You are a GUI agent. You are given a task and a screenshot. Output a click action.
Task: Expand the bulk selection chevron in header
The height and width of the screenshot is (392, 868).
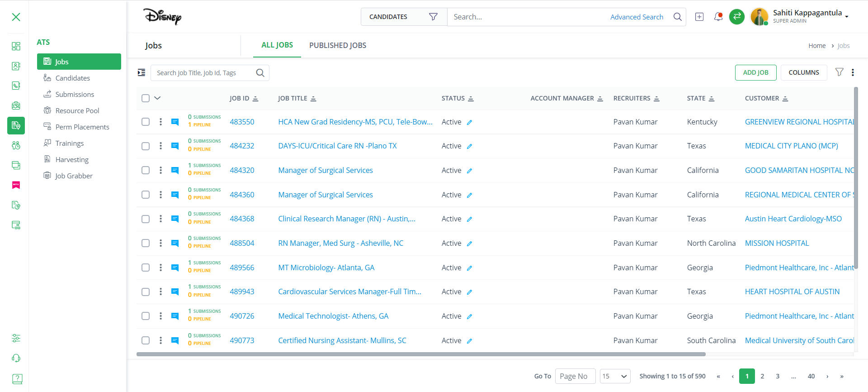[157, 98]
